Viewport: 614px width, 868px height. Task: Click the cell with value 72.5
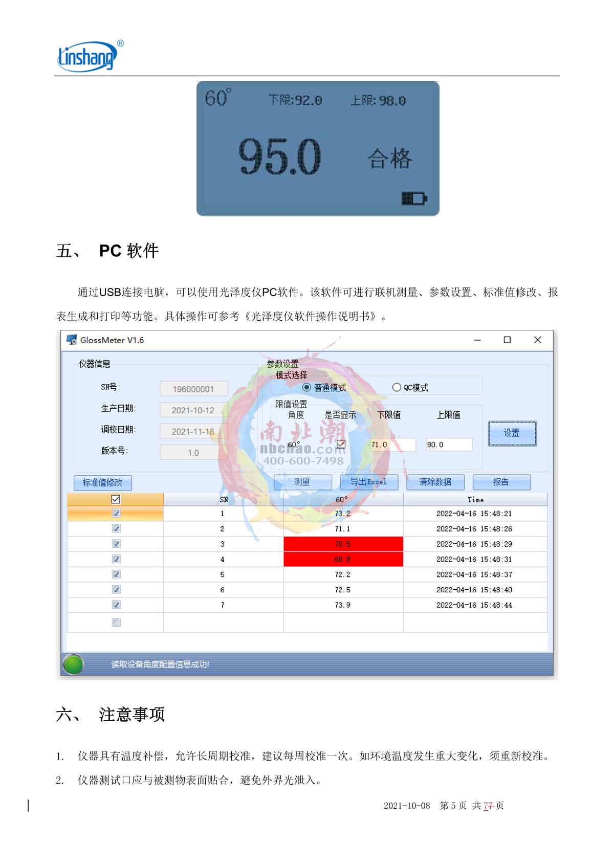click(343, 590)
